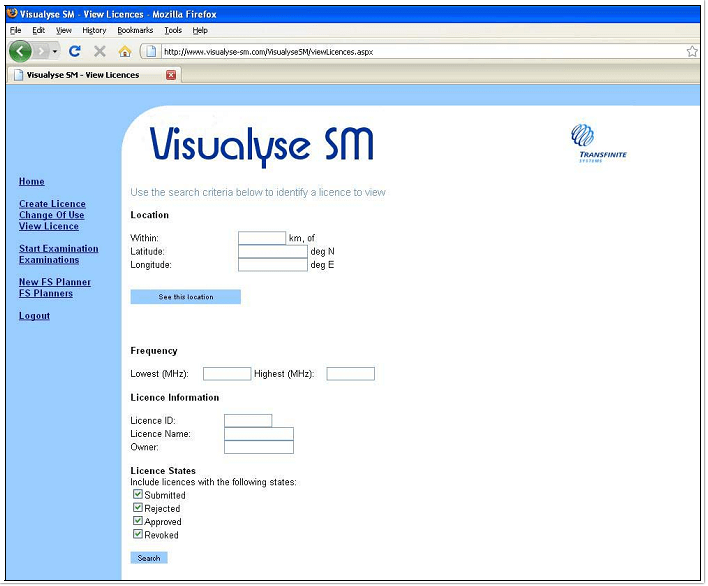Toggle the Approved state checkbox

pyautogui.click(x=138, y=522)
